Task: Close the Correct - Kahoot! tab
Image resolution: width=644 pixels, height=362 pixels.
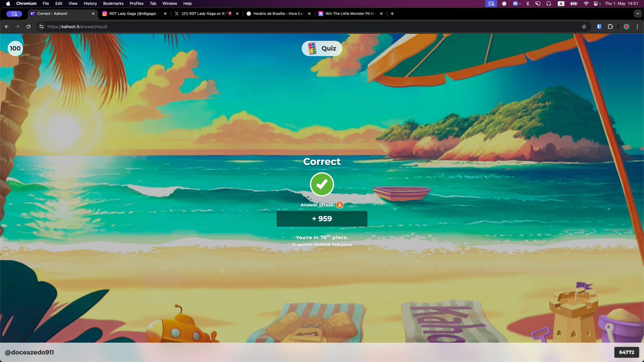Action: tap(93, 13)
